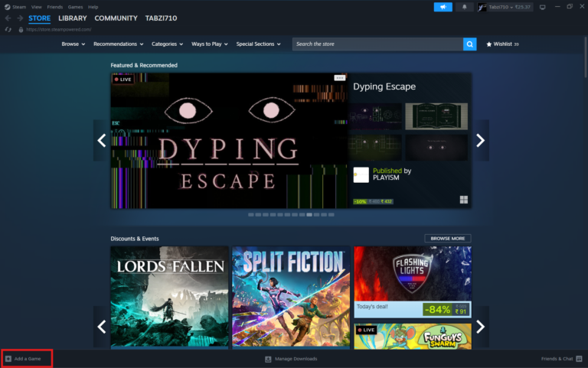Click the Big Picture mode monitor icon

click(x=542, y=7)
